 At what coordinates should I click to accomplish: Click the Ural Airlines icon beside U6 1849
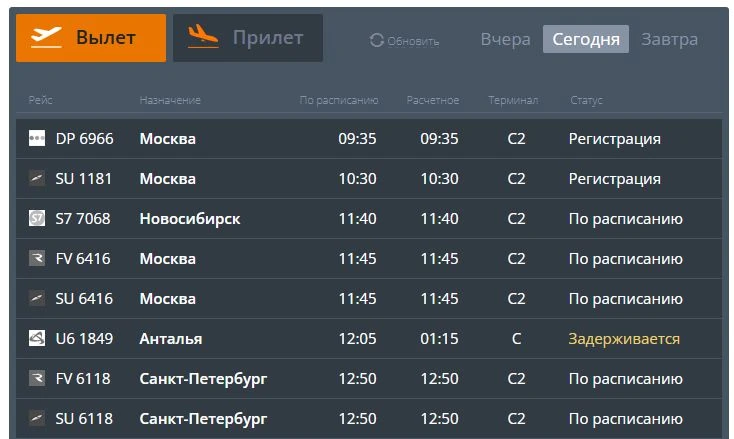[x=37, y=338]
